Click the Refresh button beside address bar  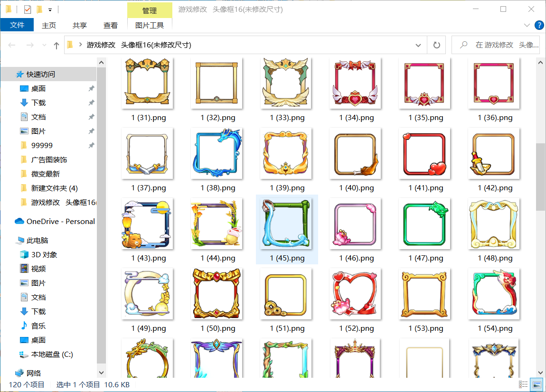436,45
